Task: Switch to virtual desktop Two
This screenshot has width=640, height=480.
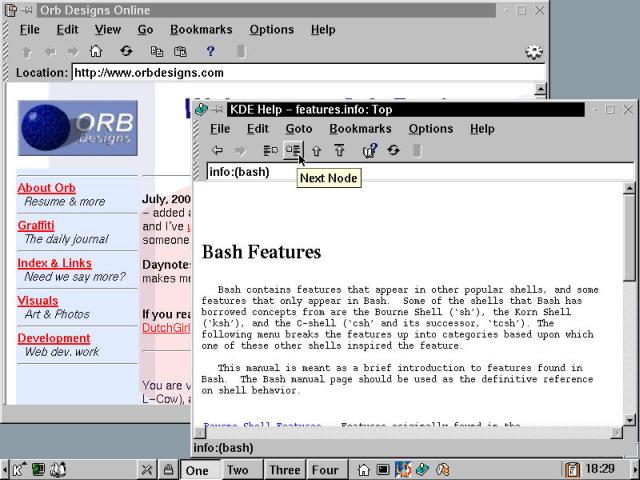Action: [237, 470]
